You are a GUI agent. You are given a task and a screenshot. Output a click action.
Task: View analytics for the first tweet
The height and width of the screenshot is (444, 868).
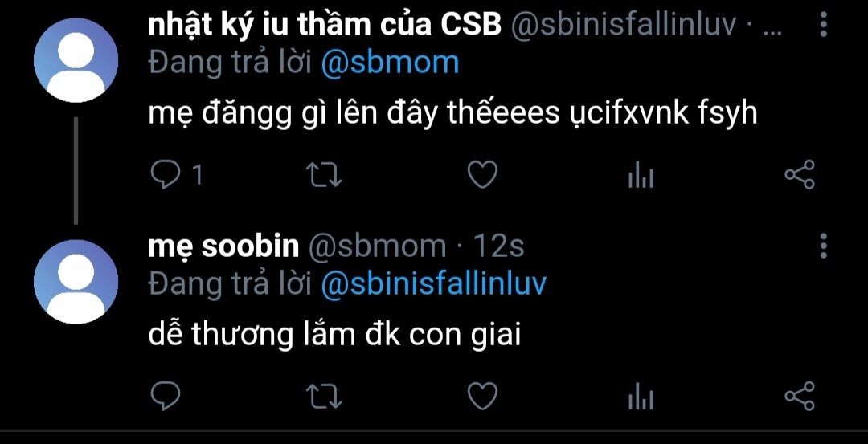coord(641,175)
